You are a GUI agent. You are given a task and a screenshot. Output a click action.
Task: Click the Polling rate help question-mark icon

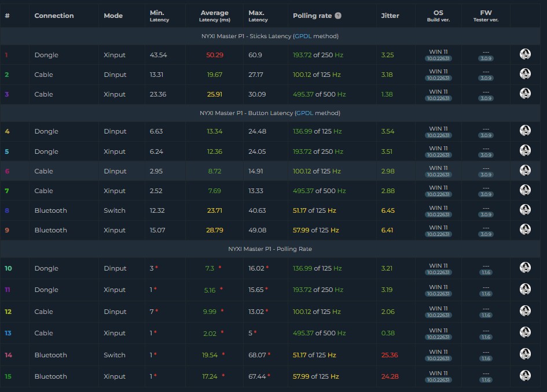(x=337, y=16)
